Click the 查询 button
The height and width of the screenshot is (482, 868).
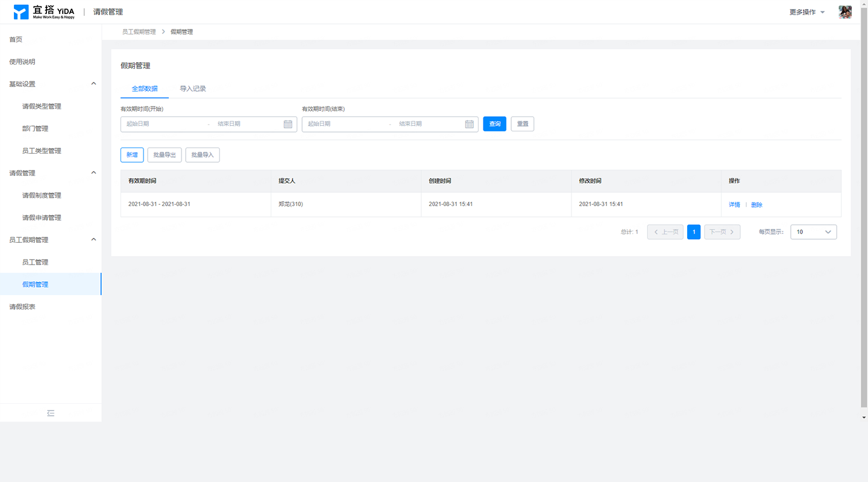tap(495, 124)
